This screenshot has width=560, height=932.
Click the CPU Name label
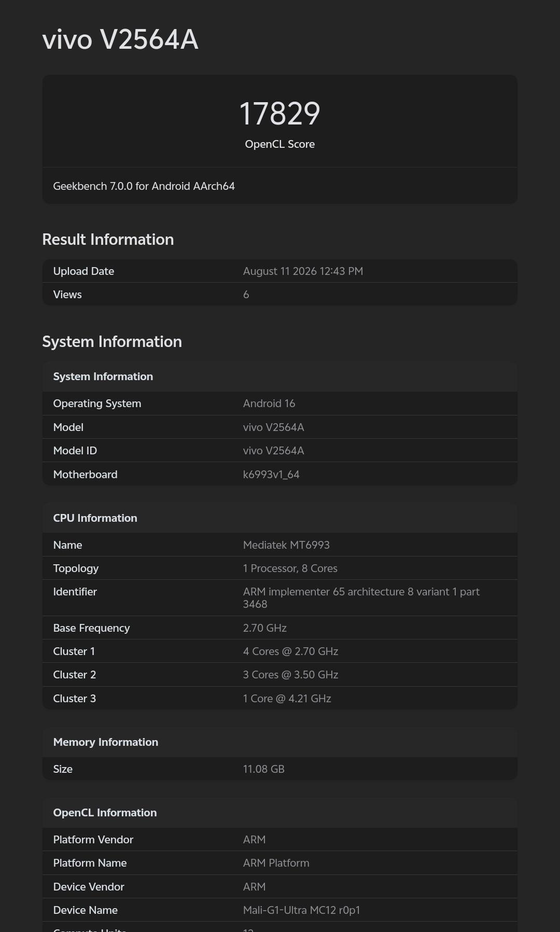(67, 545)
